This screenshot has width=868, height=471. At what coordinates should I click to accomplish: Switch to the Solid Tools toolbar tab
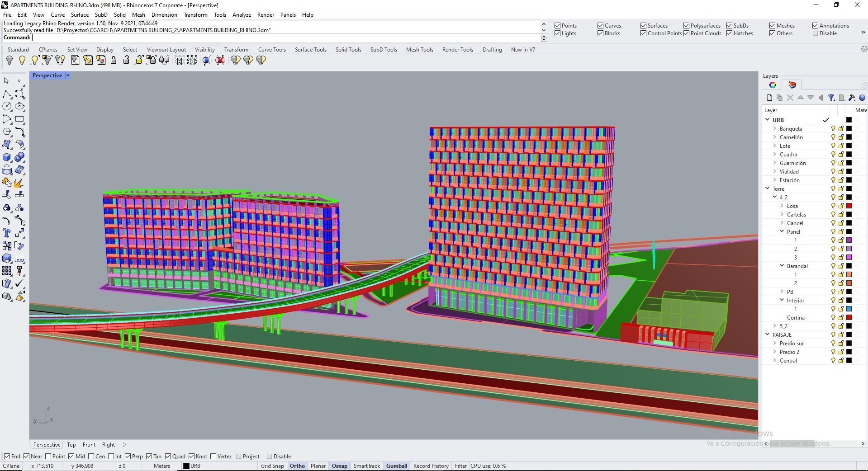tap(348, 50)
